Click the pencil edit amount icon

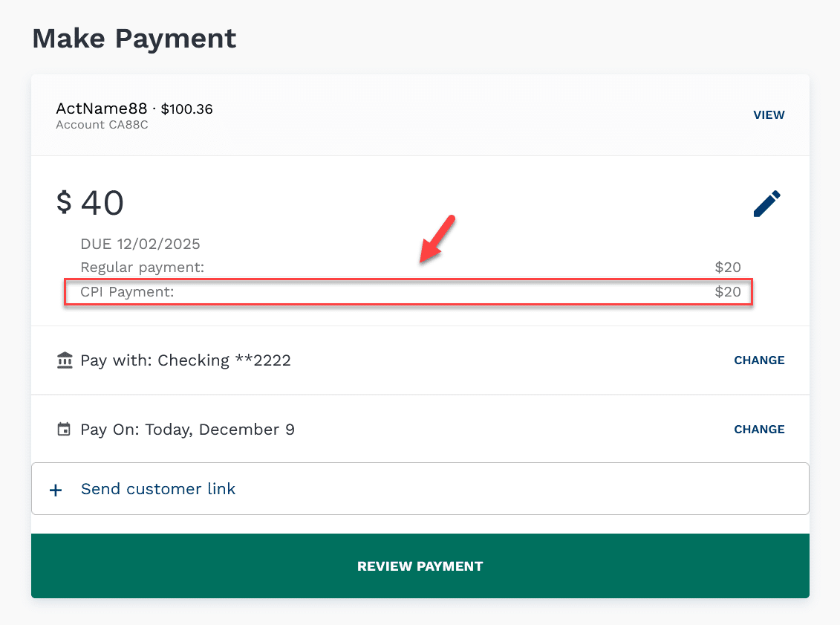point(766,204)
